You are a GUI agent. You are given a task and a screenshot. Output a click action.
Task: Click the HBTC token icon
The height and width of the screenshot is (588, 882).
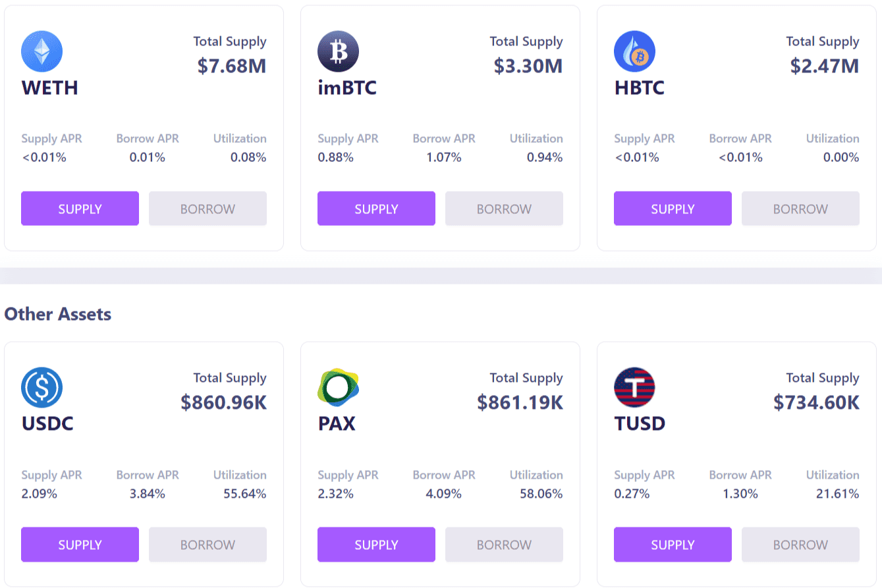pos(634,51)
